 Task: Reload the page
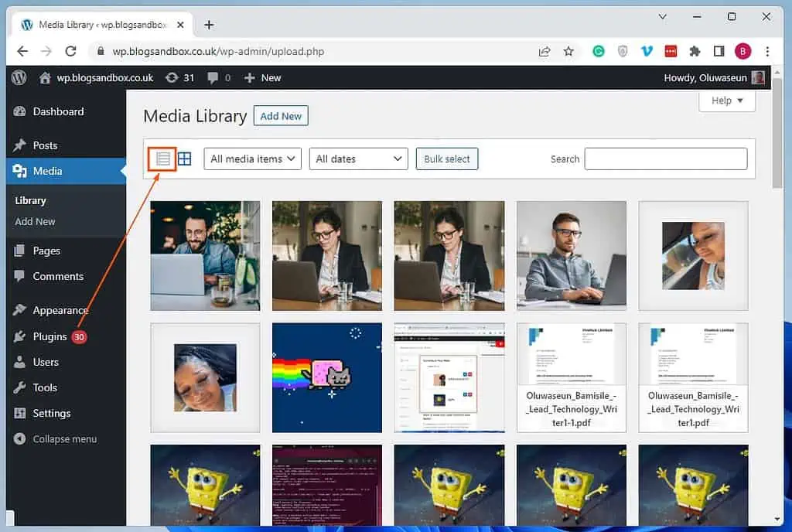(70, 51)
